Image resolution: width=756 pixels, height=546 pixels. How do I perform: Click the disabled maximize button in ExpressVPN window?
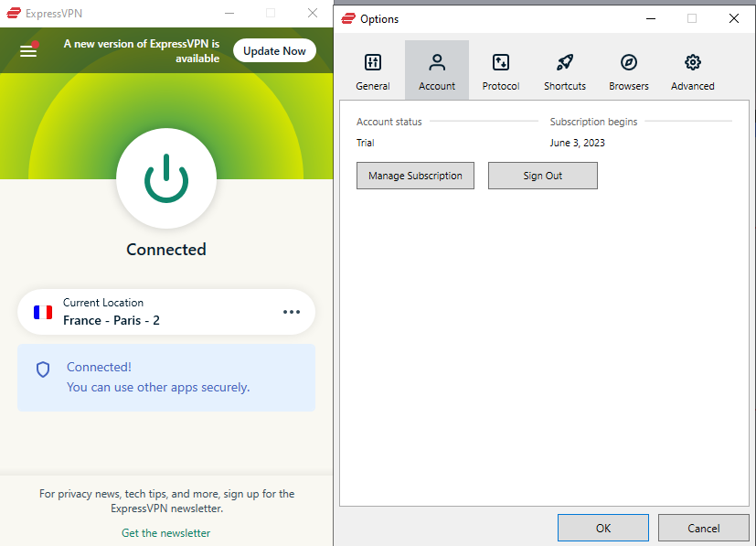point(271,13)
